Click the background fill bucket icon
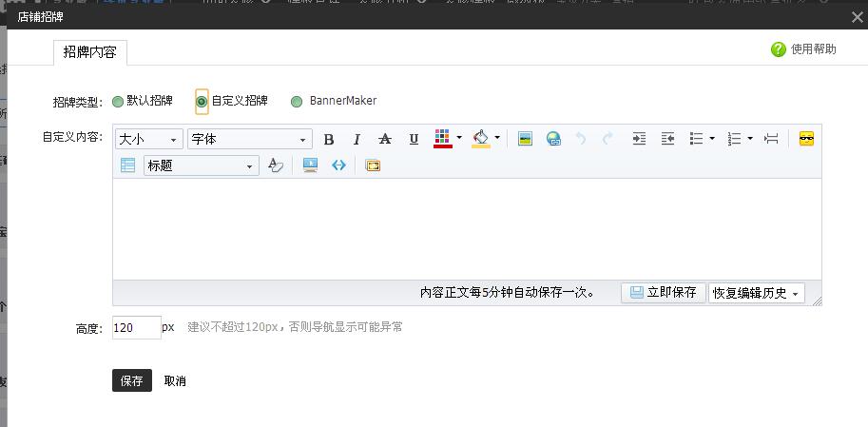This screenshot has height=427, width=868. 480,139
